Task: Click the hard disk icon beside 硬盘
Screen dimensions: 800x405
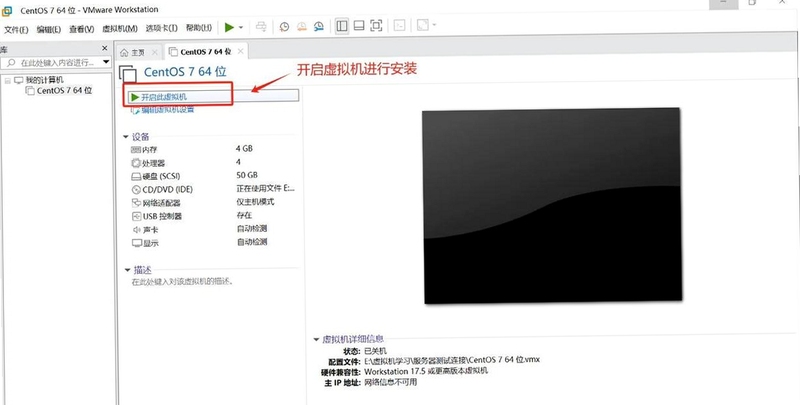Action: coord(136,176)
